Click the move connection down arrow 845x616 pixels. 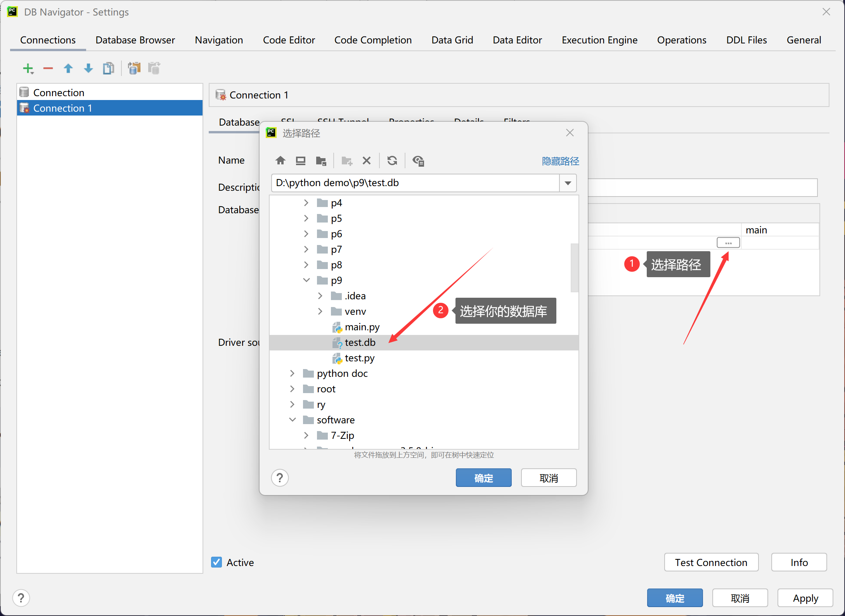88,69
